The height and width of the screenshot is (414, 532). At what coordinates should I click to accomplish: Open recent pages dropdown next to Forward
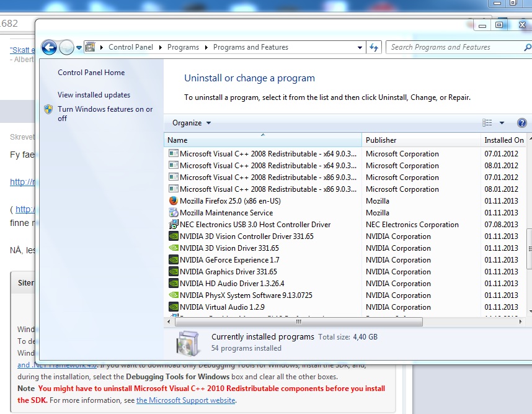pos(79,48)
